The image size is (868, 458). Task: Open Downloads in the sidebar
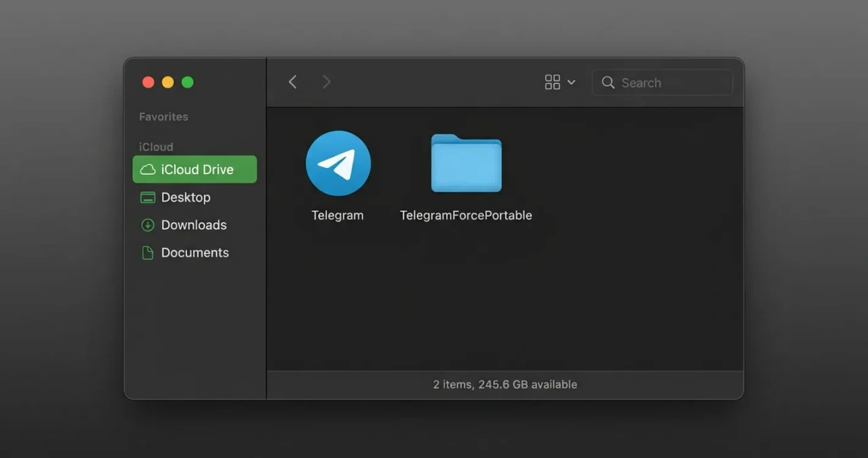(x=195, y=225)
